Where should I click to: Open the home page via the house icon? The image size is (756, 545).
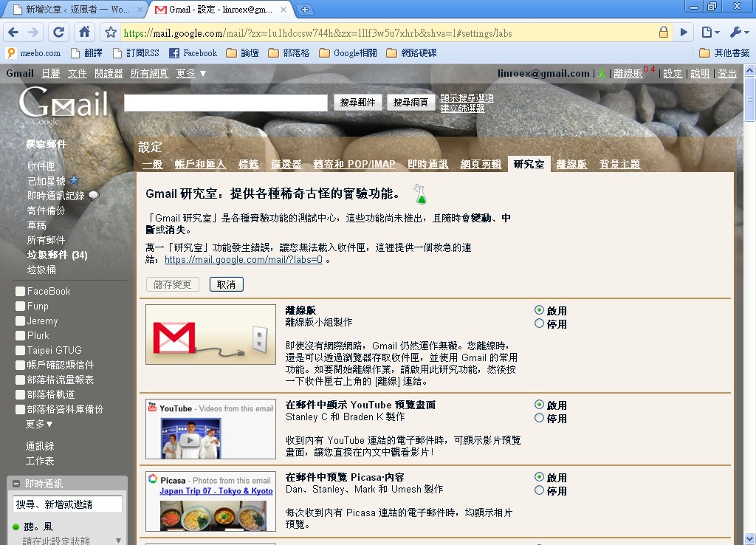point(84,32)
